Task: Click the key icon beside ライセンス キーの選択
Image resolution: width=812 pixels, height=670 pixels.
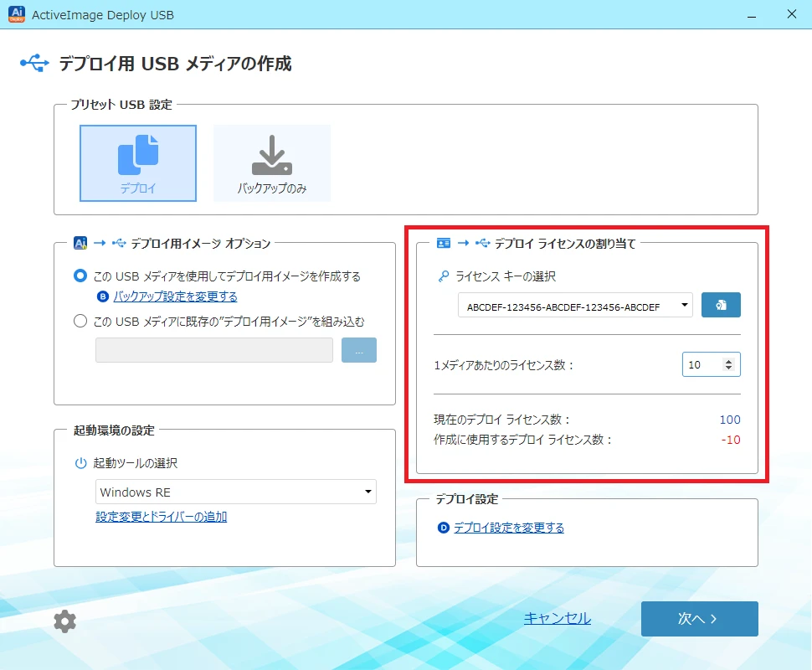Action: pyautogui.click(x=444, y=276)
